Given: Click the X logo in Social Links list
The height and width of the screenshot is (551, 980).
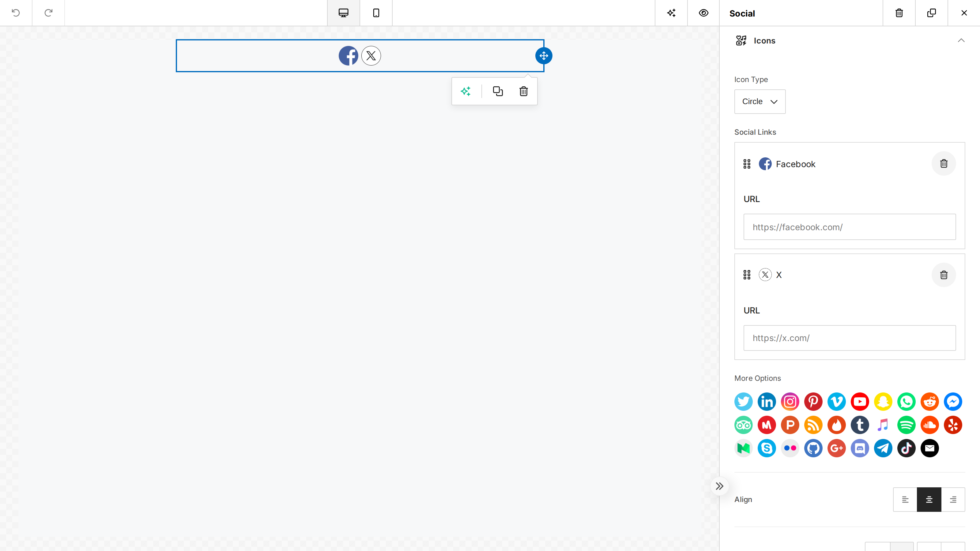Looking at the screenshot, I should (x=765, y=275).
